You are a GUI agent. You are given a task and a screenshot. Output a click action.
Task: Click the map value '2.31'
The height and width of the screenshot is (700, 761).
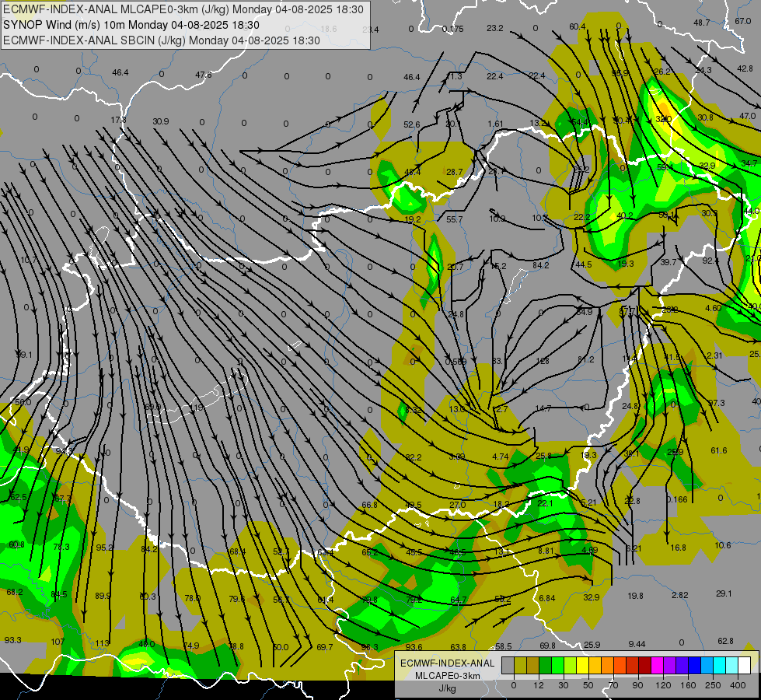point(714,355)
